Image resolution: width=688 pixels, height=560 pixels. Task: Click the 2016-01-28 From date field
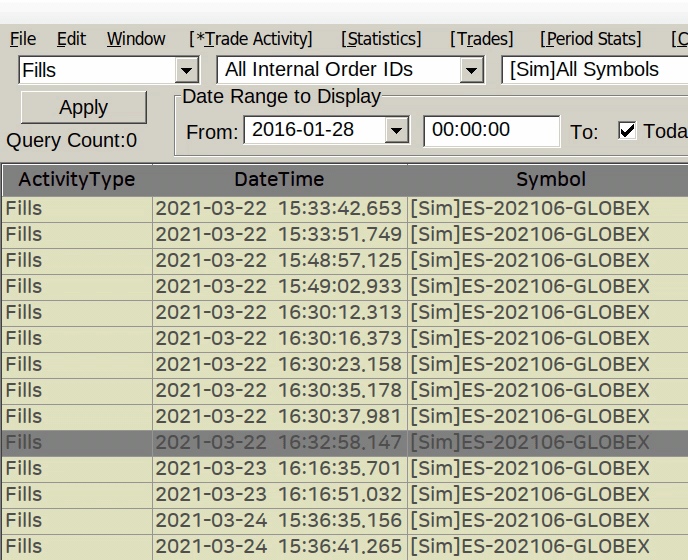click(314, 131)
